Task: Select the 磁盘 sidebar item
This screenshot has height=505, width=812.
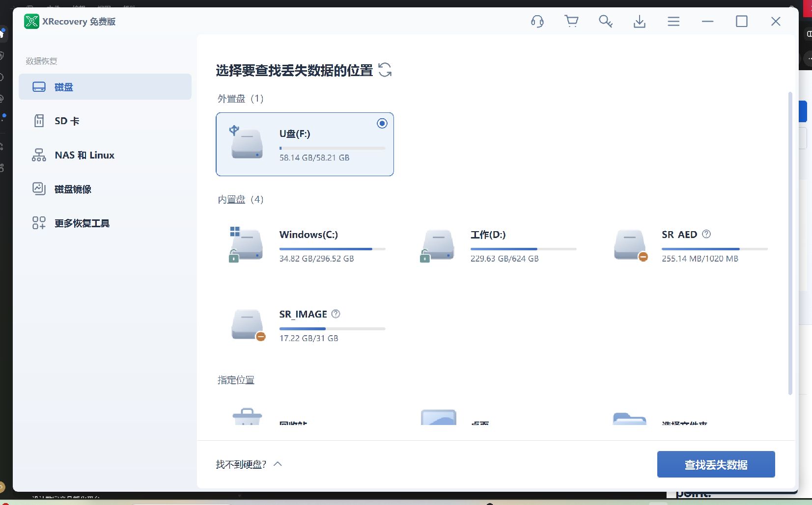Action: [x=105, y=87]
